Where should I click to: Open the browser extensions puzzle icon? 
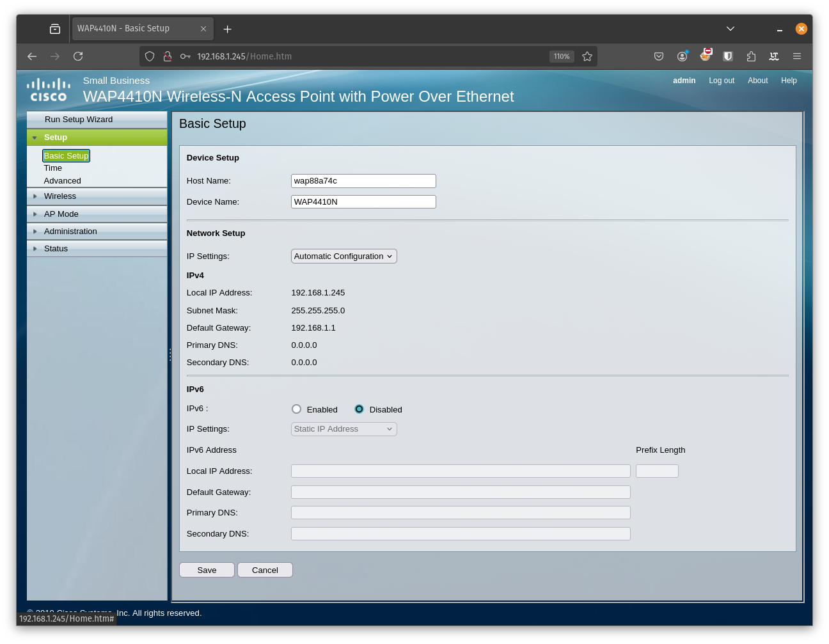coord(751,56)
